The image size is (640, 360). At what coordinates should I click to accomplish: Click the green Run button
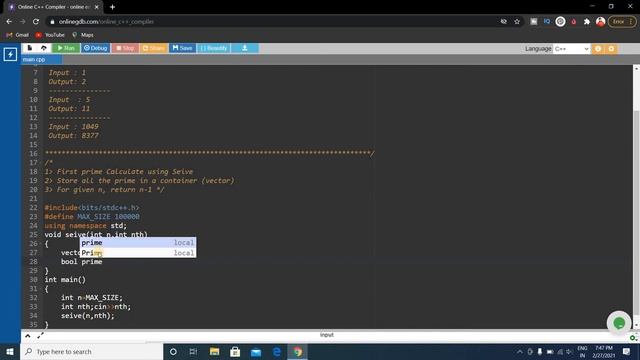point(66,48)
